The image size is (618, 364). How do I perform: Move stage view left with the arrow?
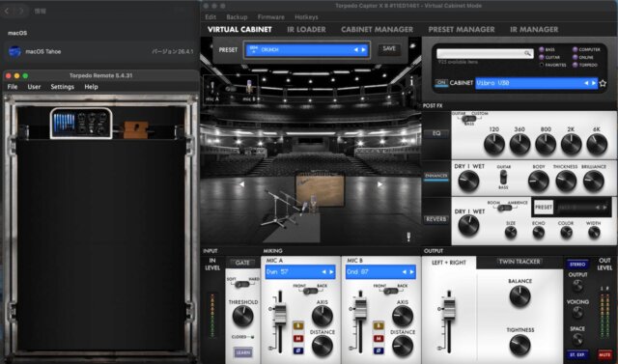[x=241, y=184]
